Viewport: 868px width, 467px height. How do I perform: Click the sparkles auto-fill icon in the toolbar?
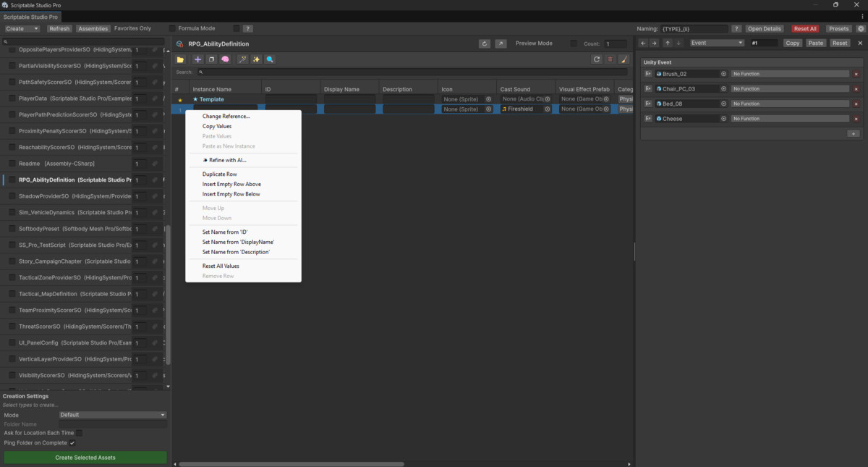[x=255, y=59]
